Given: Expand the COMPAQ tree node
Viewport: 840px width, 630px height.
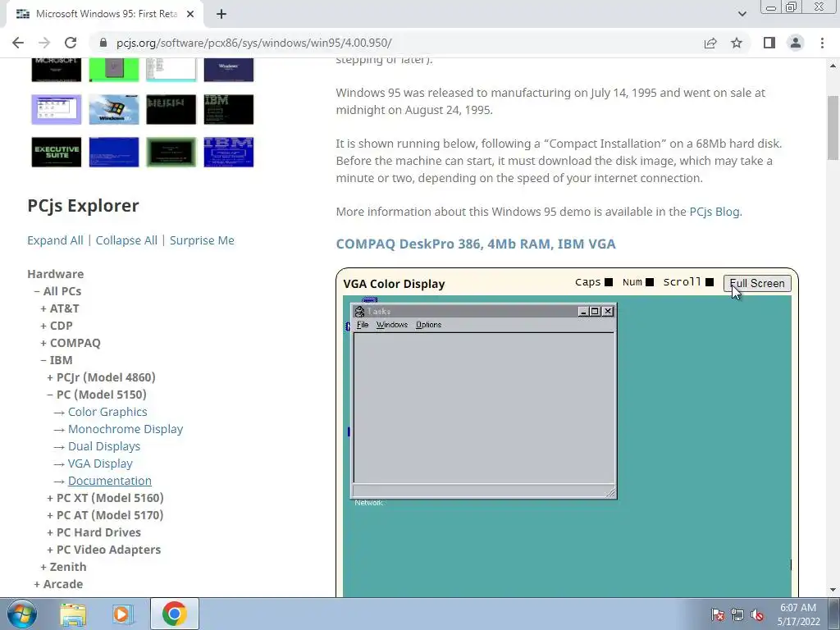Looking at the screenshot, I should 43,343.
